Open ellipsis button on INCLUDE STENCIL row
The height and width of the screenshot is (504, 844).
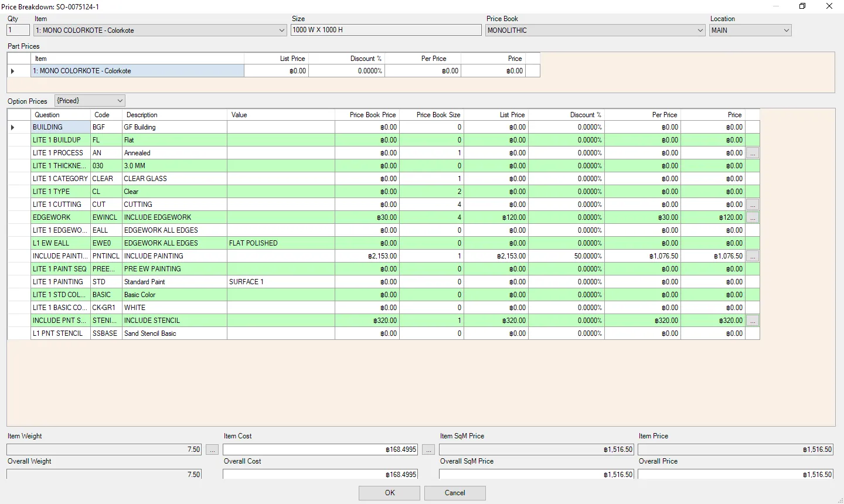753,321
